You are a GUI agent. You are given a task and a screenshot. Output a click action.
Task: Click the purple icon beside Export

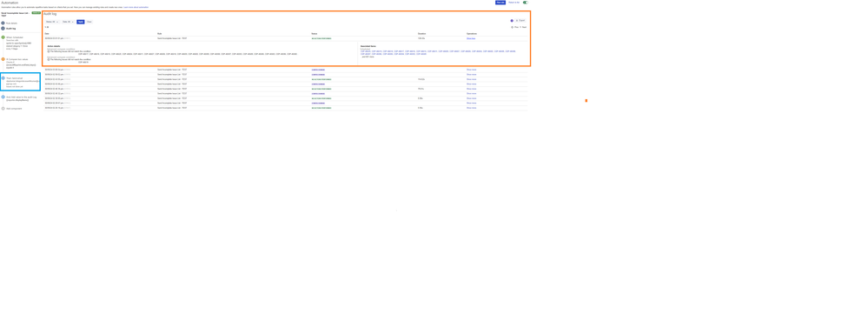tap(512, 21)
